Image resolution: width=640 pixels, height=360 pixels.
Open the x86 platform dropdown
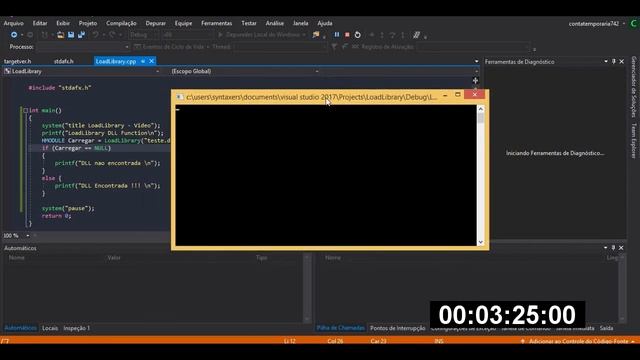[187, 35]
